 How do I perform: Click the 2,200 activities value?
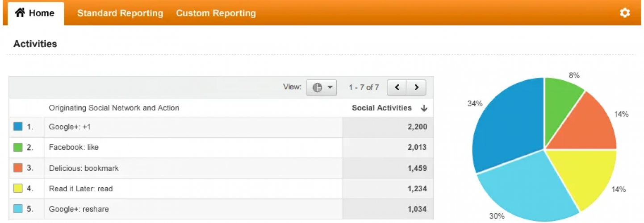[417, 127]
